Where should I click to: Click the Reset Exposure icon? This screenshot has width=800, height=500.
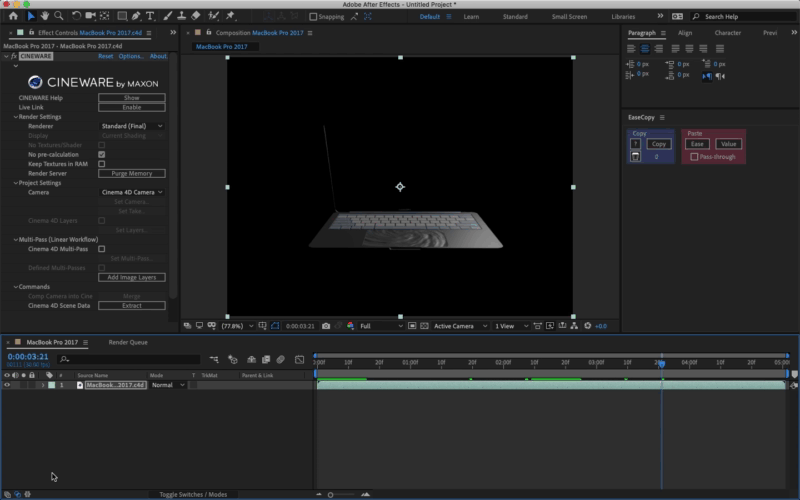click(x=587, y=326)
